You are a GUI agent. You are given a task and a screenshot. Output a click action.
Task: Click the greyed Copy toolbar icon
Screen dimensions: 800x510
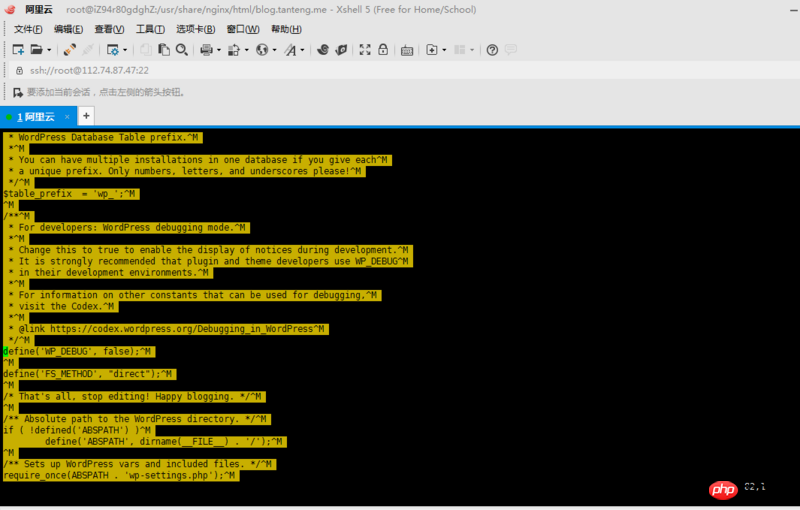(x=145, y=49)
